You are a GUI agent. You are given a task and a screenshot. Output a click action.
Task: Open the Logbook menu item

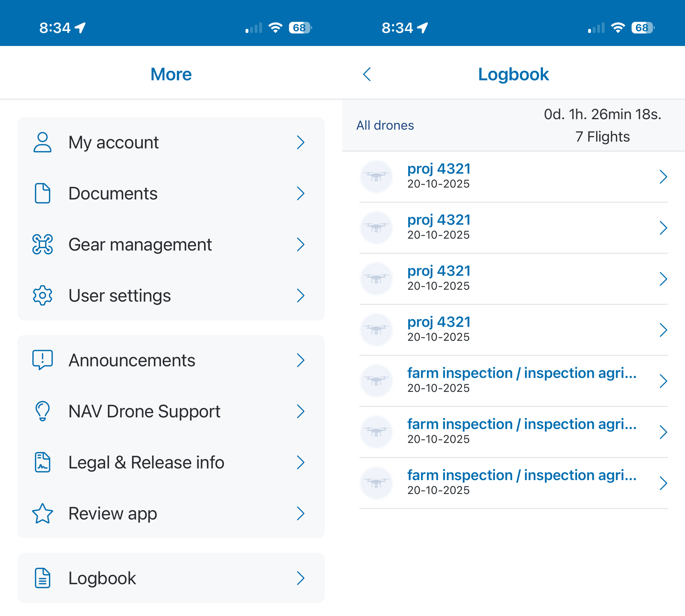coord(102,578)
